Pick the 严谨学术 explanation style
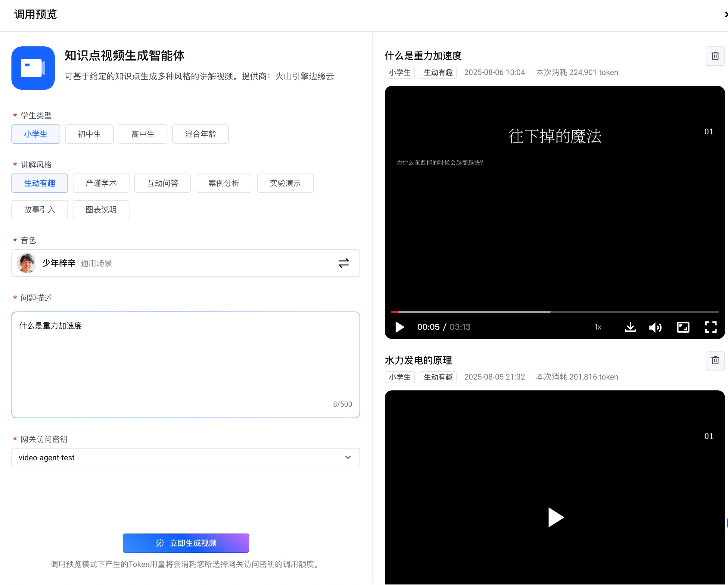The image size is (728, 585). (101, 183)
